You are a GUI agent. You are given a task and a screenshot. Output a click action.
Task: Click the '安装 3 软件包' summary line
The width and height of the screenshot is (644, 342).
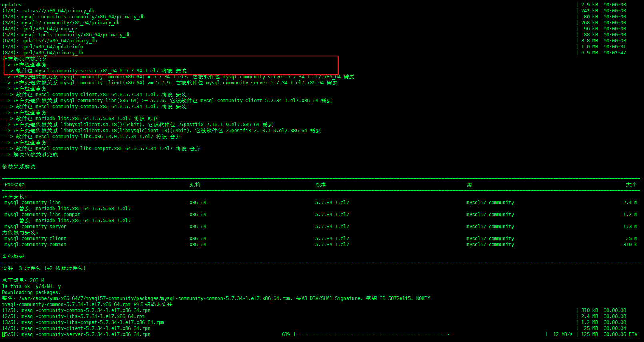[x=44, y=268]
